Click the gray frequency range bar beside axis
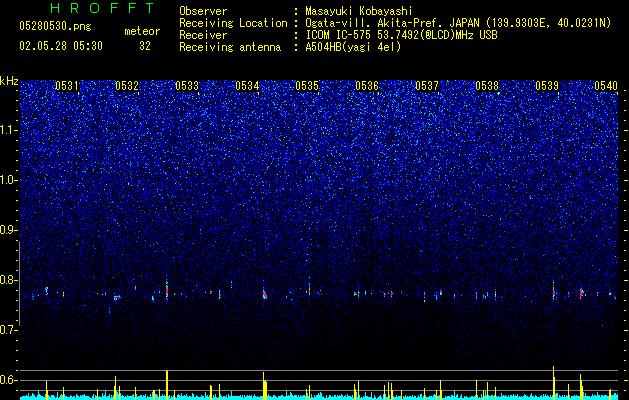Viewport: 629px width, 400px height. point(19,283)
